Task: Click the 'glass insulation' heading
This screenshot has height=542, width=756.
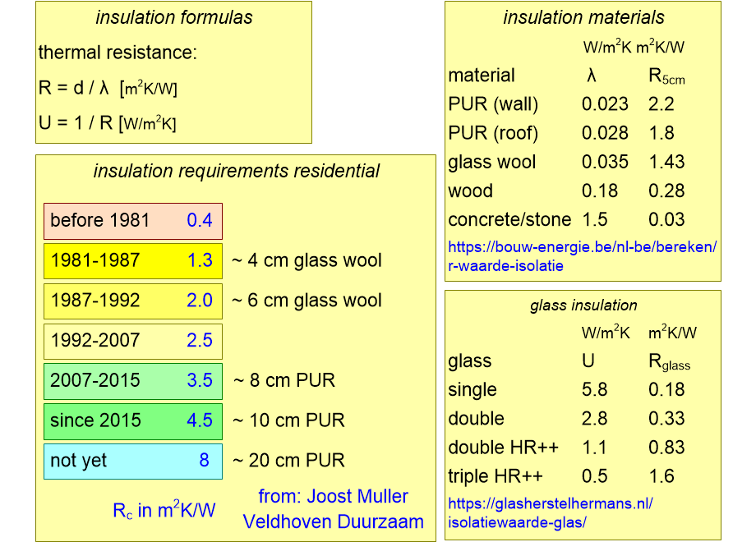Action: (x=583, y=305)
